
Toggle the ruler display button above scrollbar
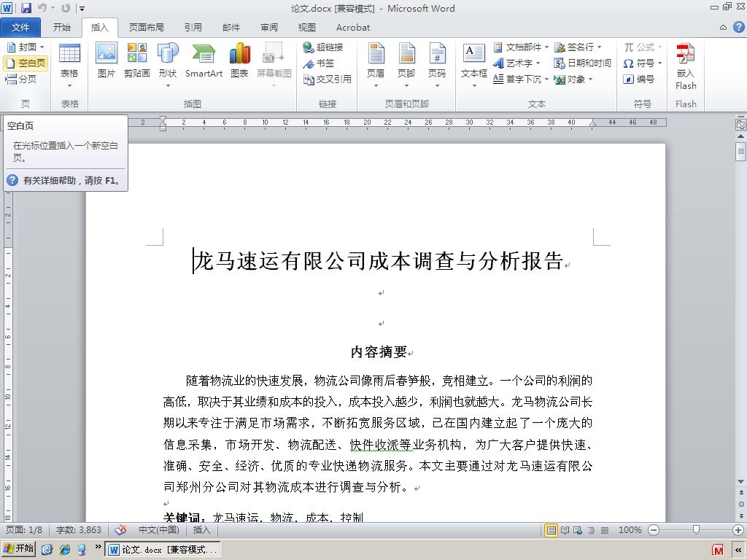(x=741, y=124)
